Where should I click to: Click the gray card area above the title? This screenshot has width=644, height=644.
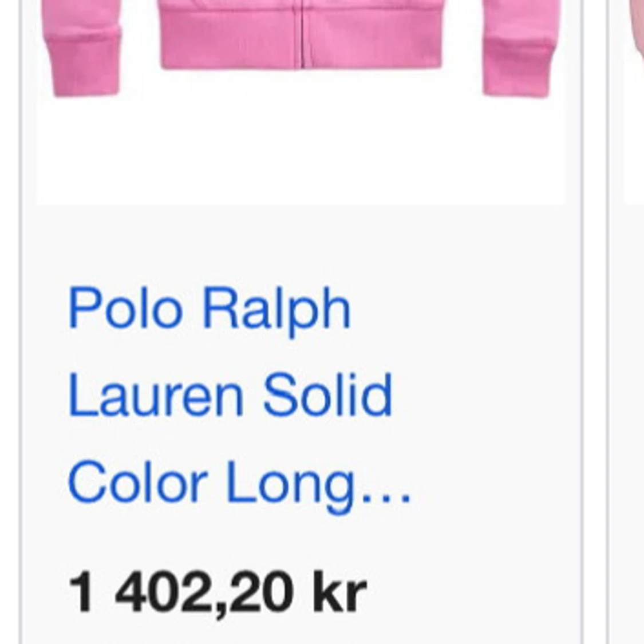click(301, 242)
